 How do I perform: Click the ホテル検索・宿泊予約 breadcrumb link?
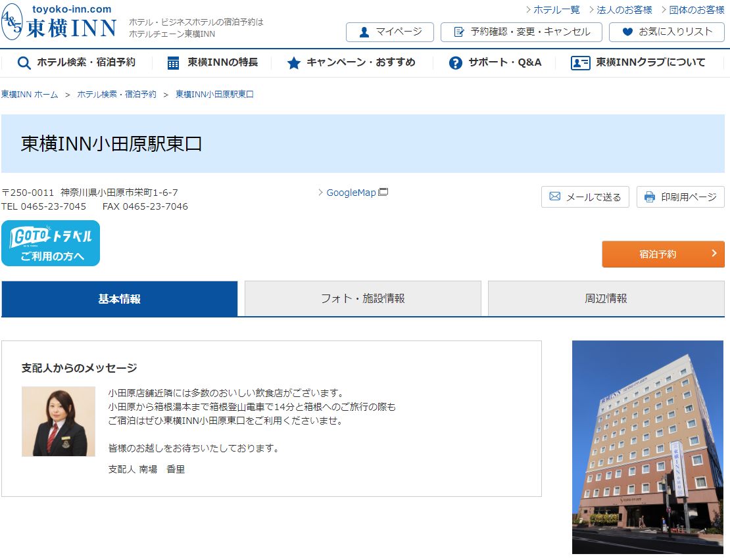click(x=117, y=95)
